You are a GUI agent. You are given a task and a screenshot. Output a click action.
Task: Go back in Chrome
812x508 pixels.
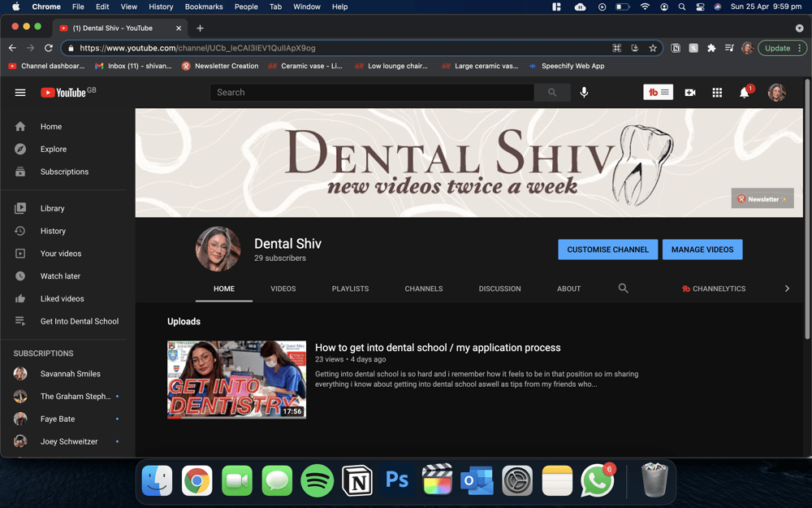click(12, 48)
